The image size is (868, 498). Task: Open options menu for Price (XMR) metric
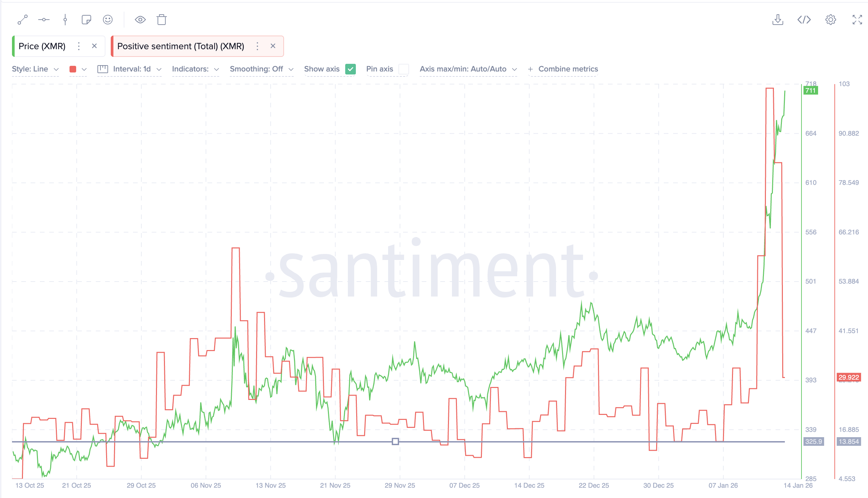78,46
